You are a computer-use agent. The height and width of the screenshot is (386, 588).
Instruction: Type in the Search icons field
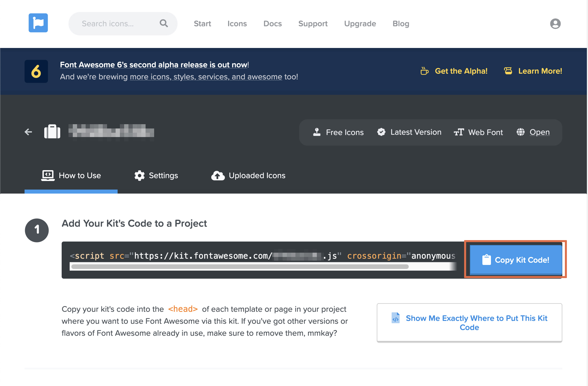point(114,23)
